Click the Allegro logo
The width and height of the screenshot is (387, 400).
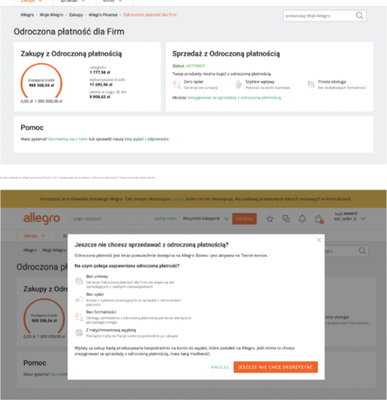pyautogui.click(x=42, y=219)
